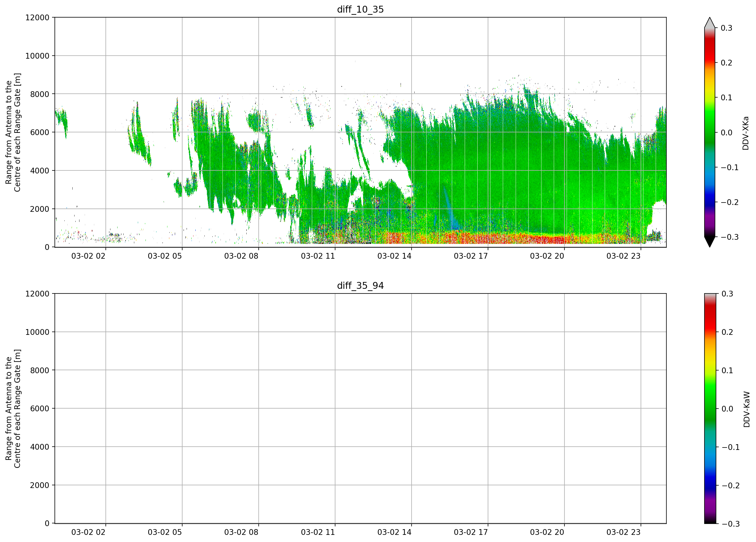The width and height of the screenshot is (756, 542).
Task: Select the range y-axis label of diff_35_94 plot
Action: coord(13,409)
